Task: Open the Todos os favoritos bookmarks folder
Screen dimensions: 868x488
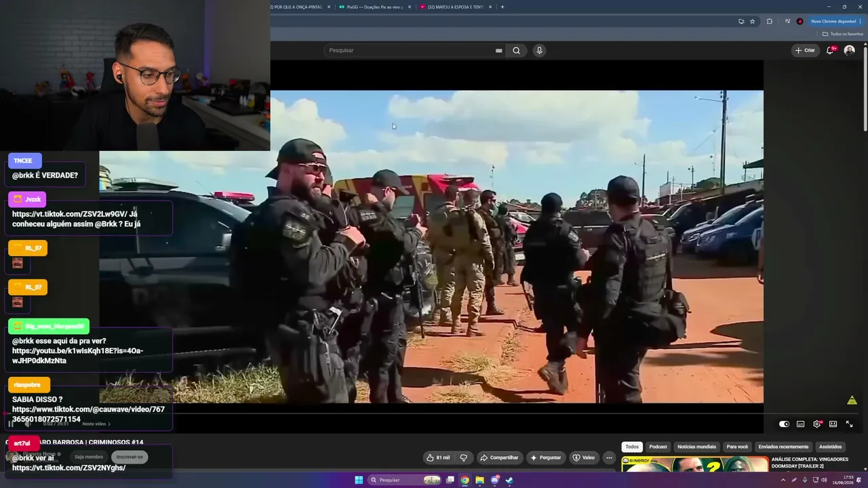Action: tap(843, 34)
